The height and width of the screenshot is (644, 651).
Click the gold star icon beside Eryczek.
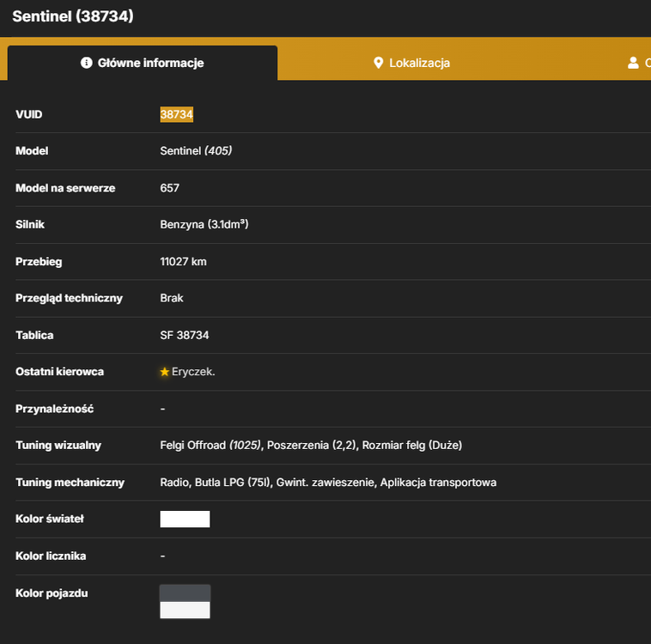(165, 372)
